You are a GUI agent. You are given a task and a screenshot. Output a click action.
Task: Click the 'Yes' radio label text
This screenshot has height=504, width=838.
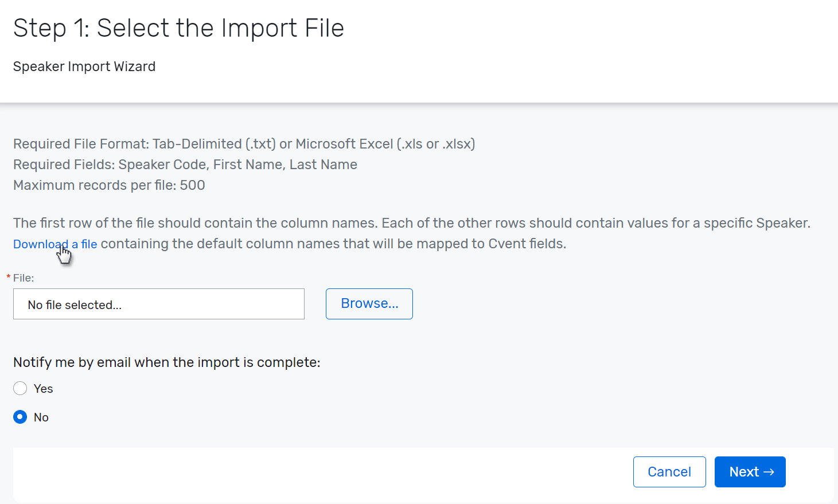pyautogui.click(x=44, y=389)
